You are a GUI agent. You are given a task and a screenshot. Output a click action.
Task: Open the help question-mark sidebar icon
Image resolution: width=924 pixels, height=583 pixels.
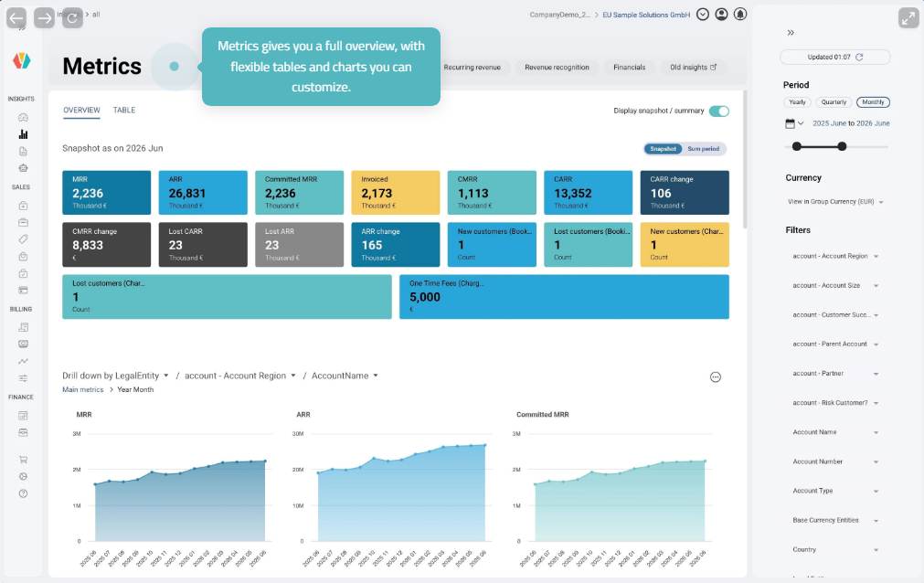pos(23,493)
